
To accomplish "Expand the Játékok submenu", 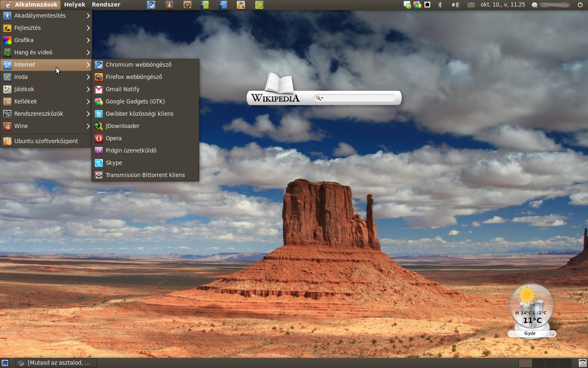I will coord(46,89).
